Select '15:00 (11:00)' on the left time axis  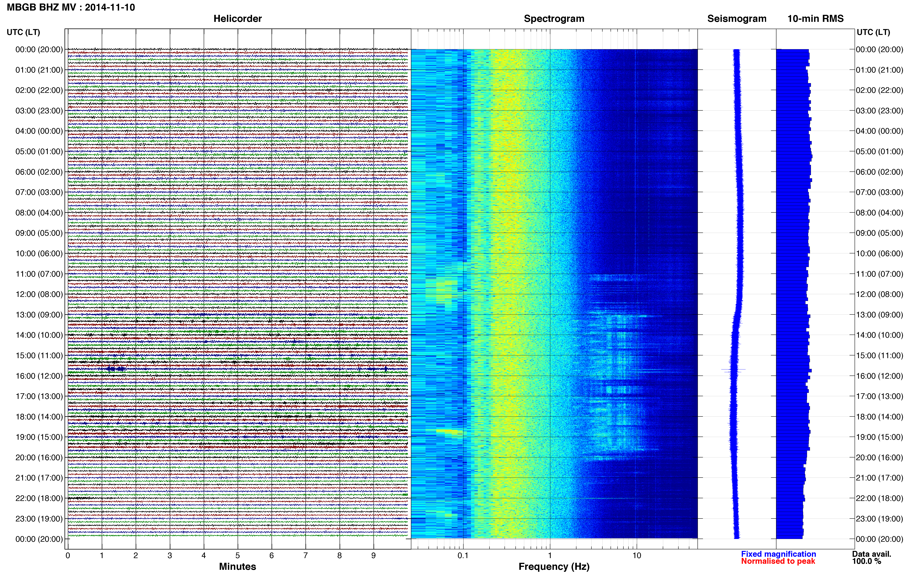39,355
